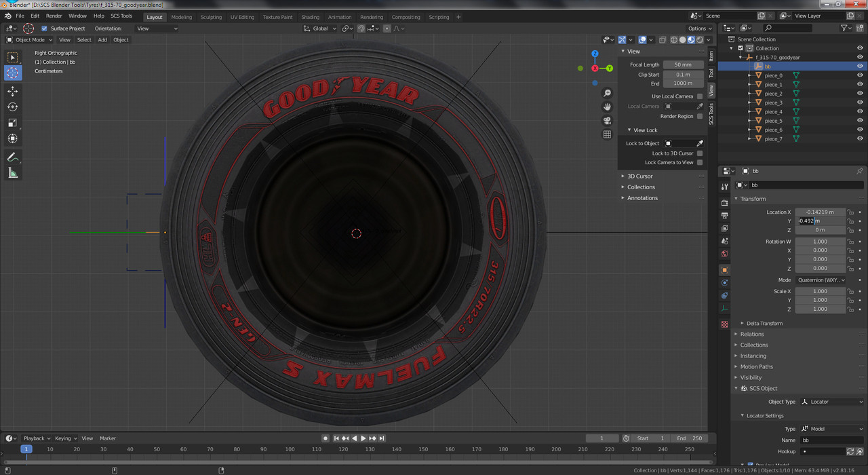
Task: Select the Annotate tool
Action: point(13,157)
